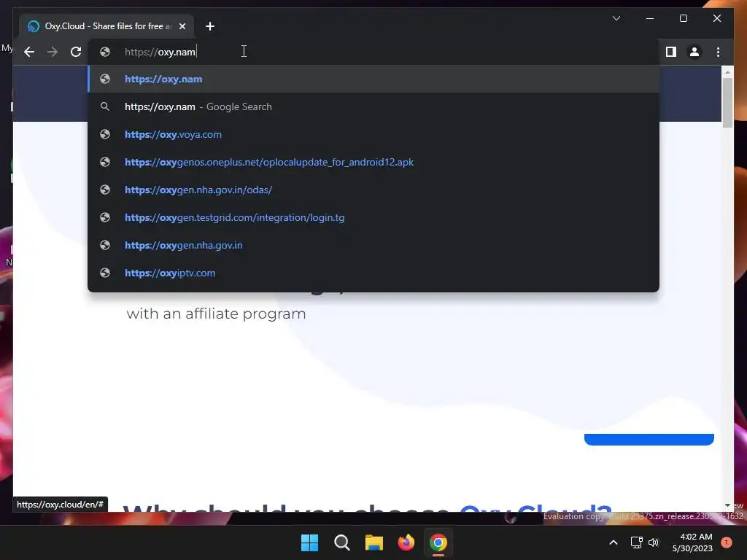
Task: Toggle the Chrome side panel
Action: 671,52
